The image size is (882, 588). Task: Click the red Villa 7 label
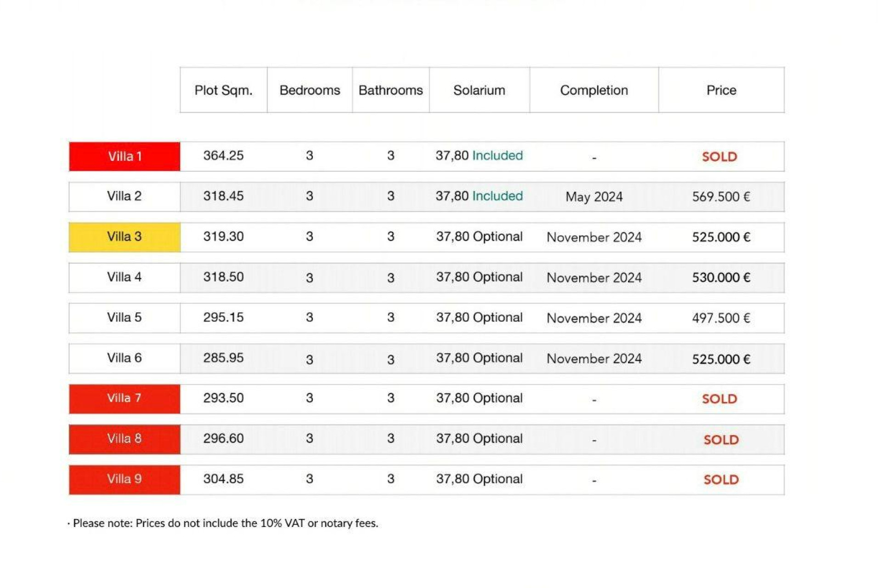[x=124, y=399]
